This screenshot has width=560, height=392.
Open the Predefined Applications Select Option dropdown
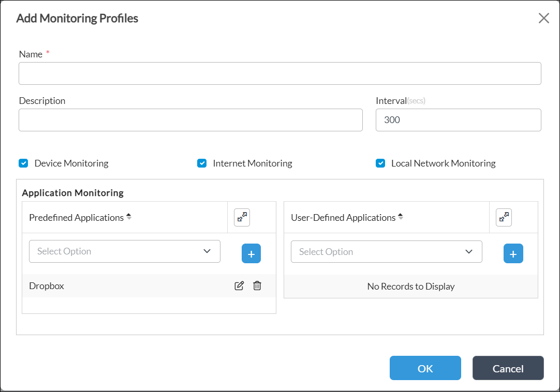click(x=125, y=251)
